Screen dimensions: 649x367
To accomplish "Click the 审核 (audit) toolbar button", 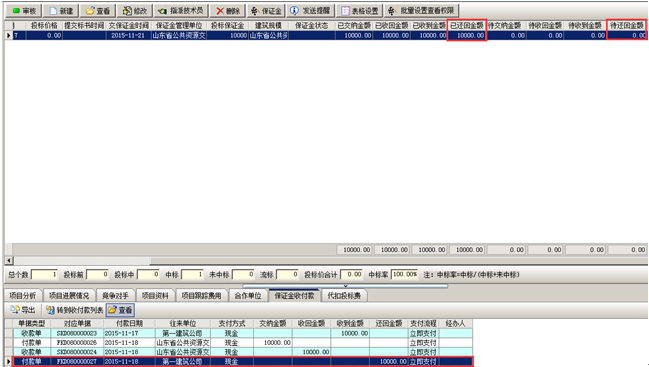I will pos(24,11).
